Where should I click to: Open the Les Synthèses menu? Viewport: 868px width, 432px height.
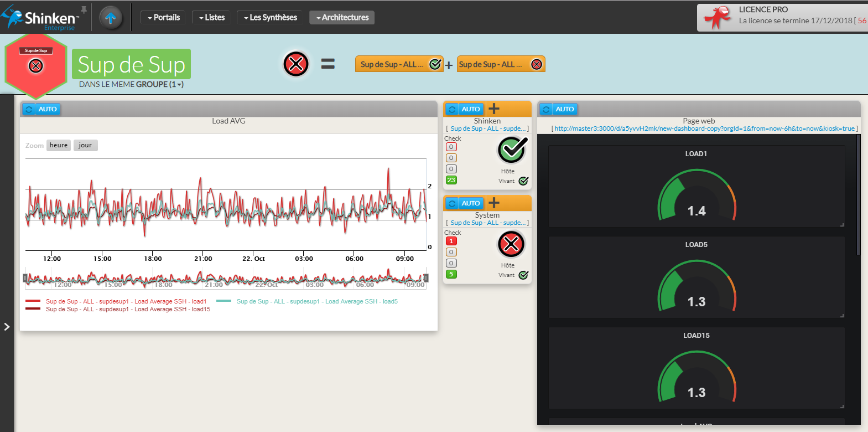[x=270, y=18]
